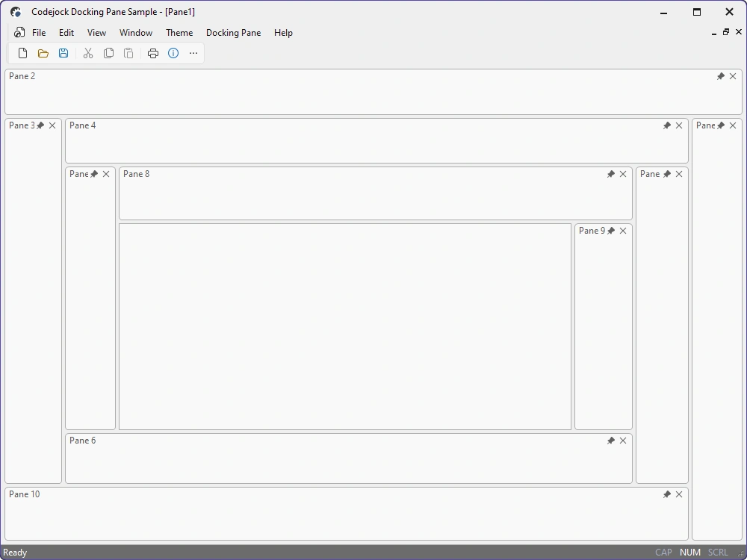Click the 'Pane 3' title text
Screen dimensions: 747x560
(x=22, y=125)
